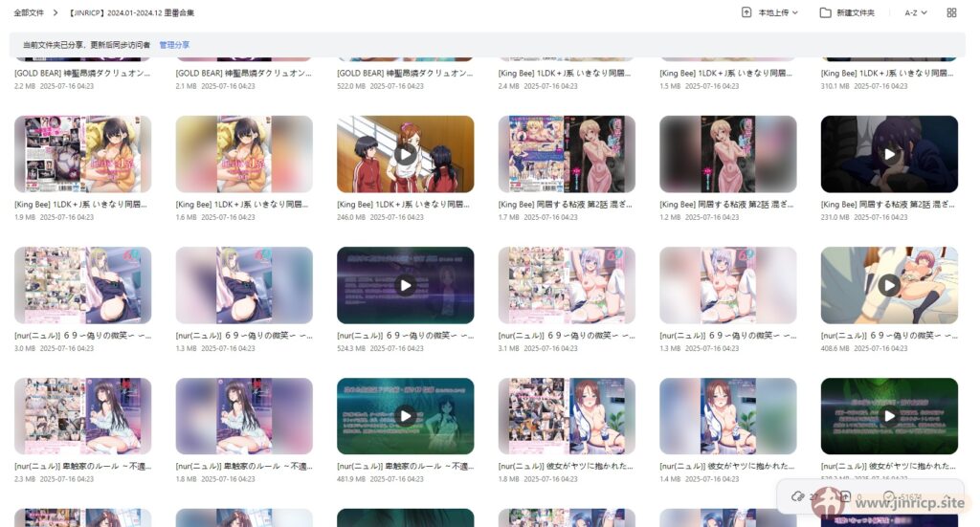Open the 2.3 MB image file thumbnail
The image size is (980, 527).
click(x=82, y=416)
